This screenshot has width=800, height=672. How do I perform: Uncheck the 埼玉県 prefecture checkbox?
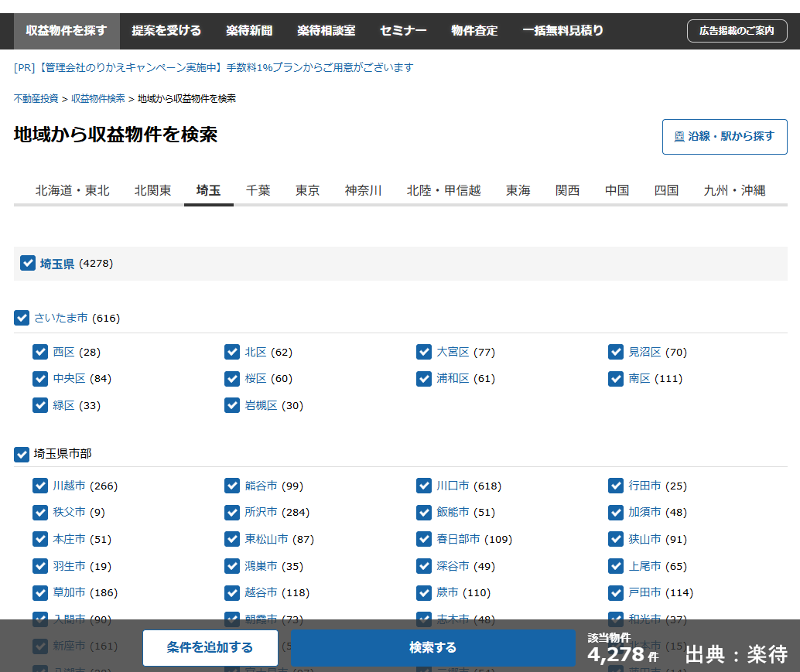coord(28,263)
